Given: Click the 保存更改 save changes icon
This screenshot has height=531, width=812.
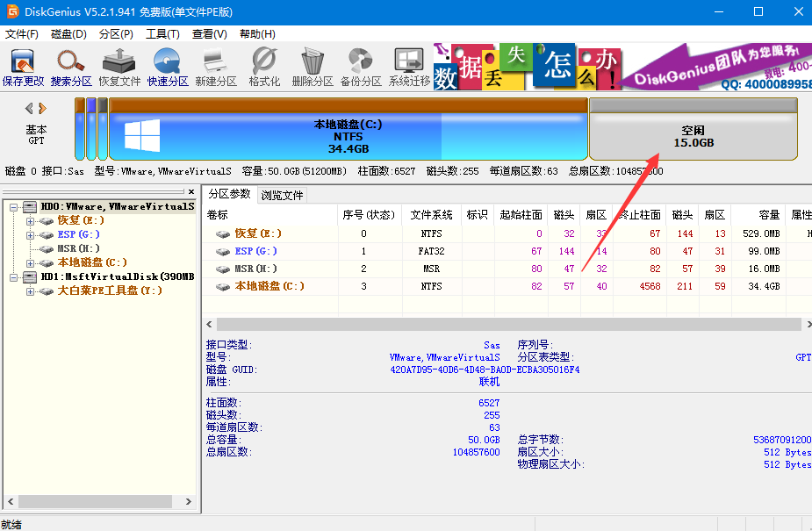Looking at the screenshot, I should (x=23, y=68).
